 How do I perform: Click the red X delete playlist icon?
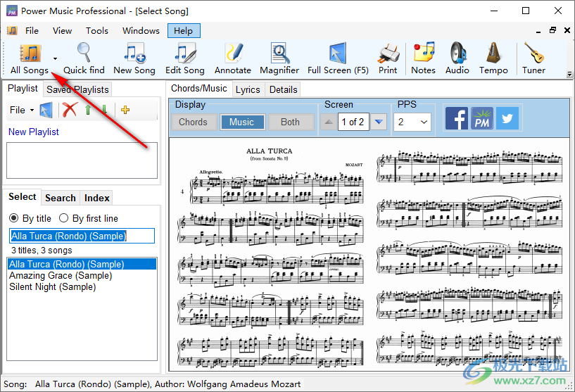click(69, 110)
